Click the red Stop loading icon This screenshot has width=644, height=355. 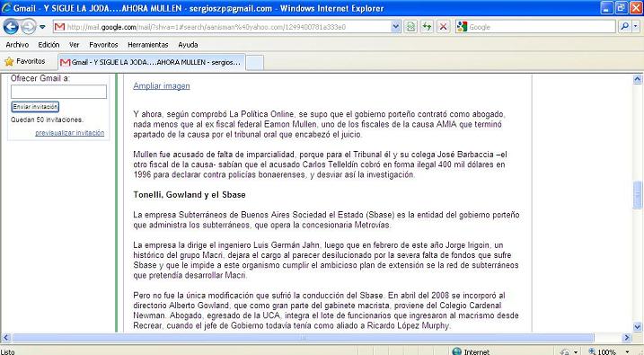[x=443, y=27]
